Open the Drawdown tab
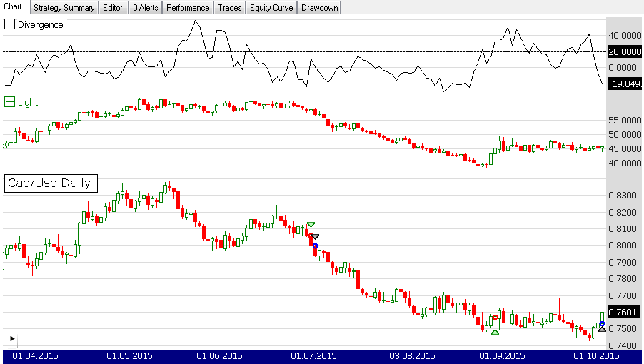The height and width of the screenshot is (364, 644). tap(319, 8)
